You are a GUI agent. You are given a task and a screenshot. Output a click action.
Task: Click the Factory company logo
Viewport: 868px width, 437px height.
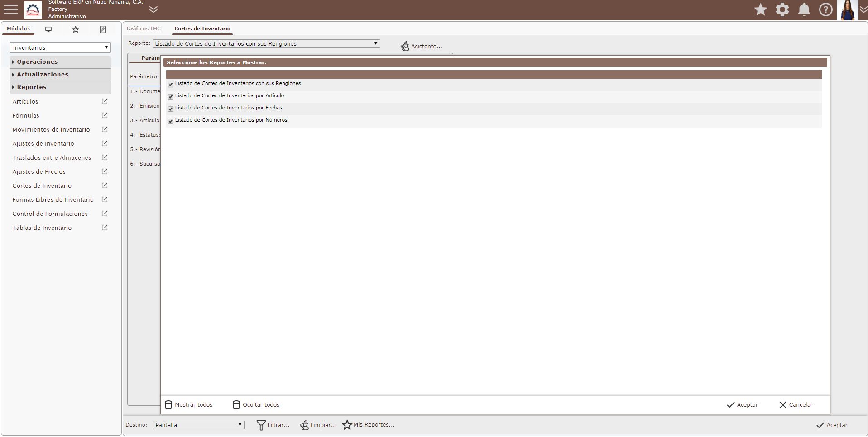pos(33,9)
